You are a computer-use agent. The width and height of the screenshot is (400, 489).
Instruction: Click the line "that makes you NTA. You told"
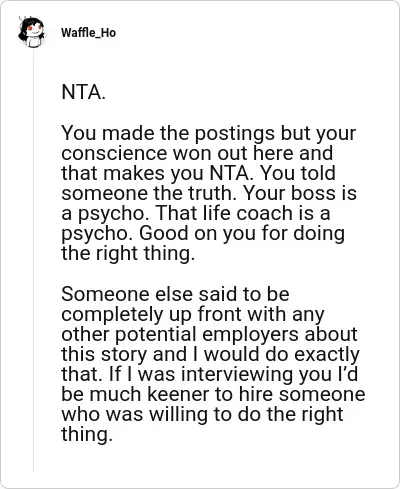[198, 173]
